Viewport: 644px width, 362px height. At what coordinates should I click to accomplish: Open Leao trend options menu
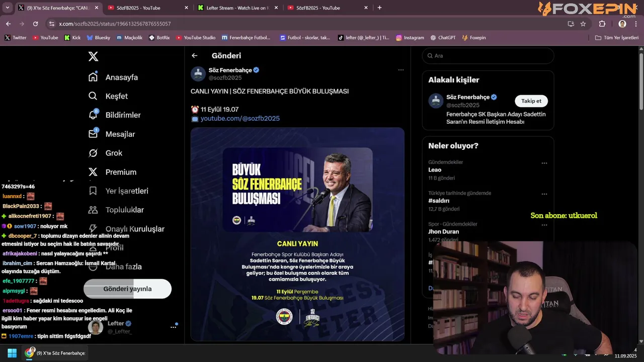click(x=544, y=163)
